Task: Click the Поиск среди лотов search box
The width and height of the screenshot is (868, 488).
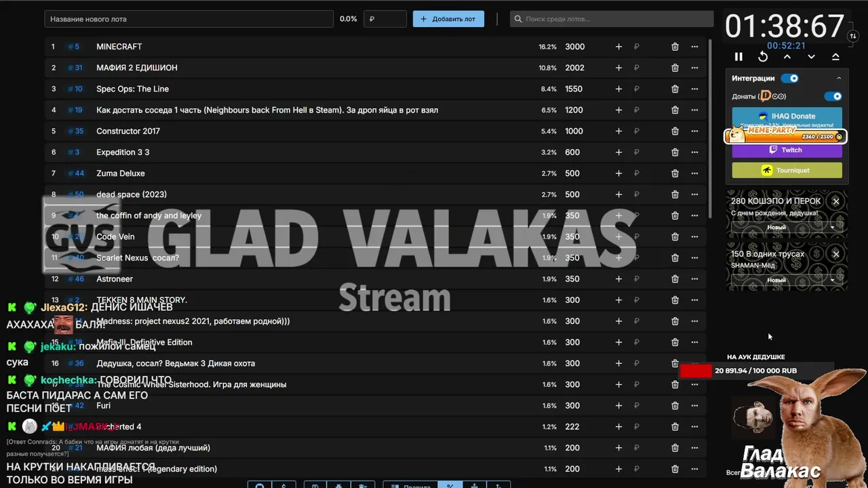Action: pyautogui.click(x=612, y=19)
